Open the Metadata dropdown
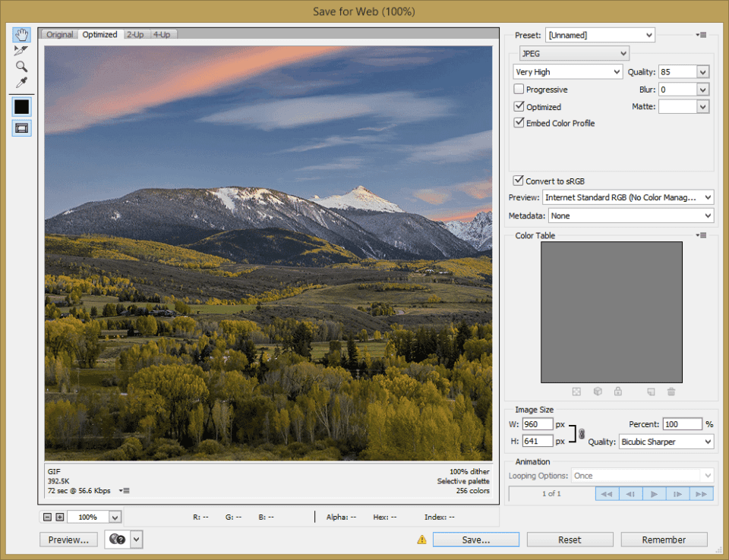729x560 pixels. pos(631,216)
